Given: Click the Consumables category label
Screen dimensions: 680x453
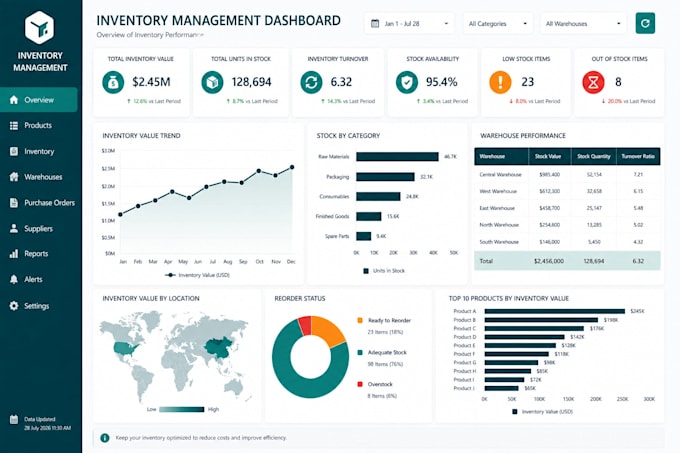Looking at the screenshot, I should pyautogui.click(x=334, y=196).
